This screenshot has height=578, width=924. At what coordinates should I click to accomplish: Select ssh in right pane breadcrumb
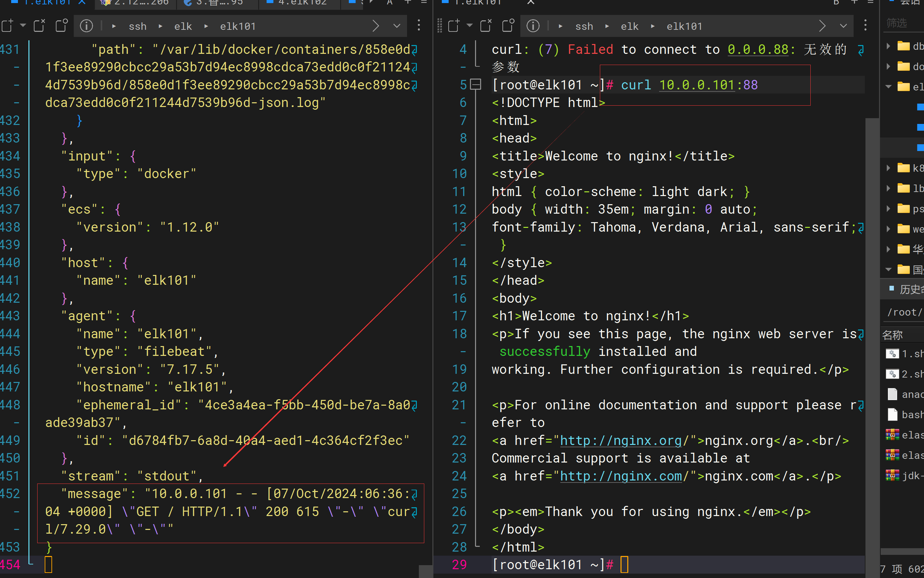point(584,26)
